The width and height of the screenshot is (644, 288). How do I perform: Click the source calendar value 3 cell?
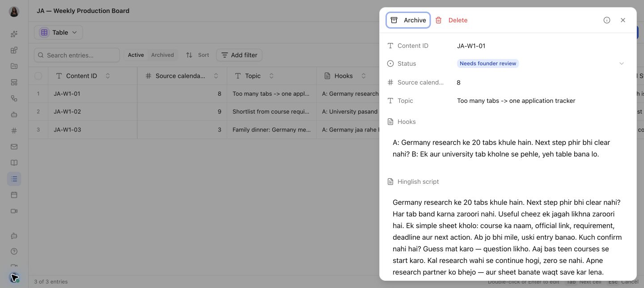(x=182, y=130)
